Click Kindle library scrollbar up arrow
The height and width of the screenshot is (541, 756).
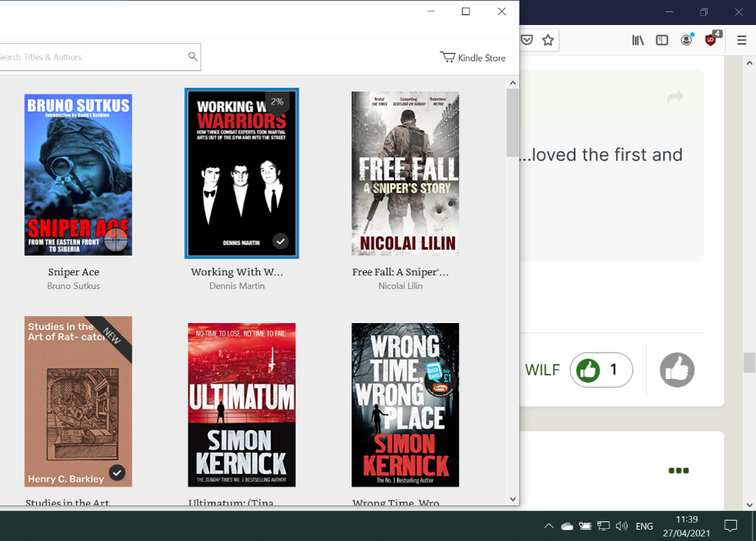pos(513,83)
